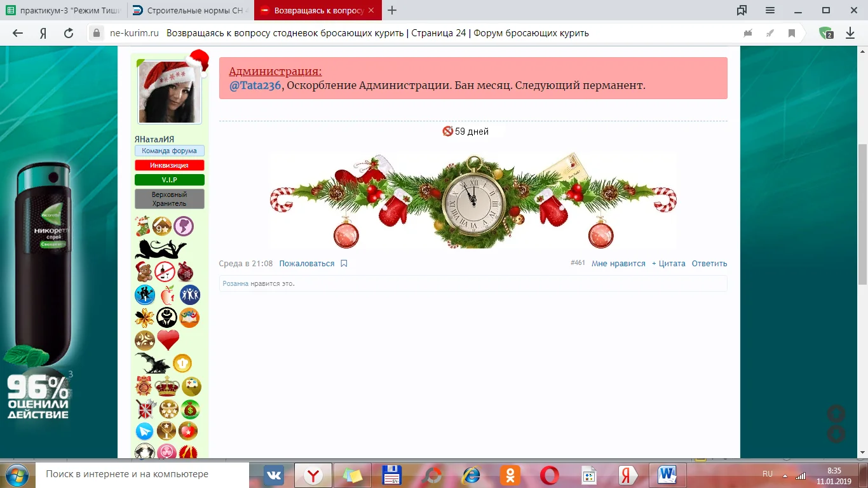Switch to the практикум-3 tab
The height and width of the screenshot is (488, 868).
coord(64,11)
